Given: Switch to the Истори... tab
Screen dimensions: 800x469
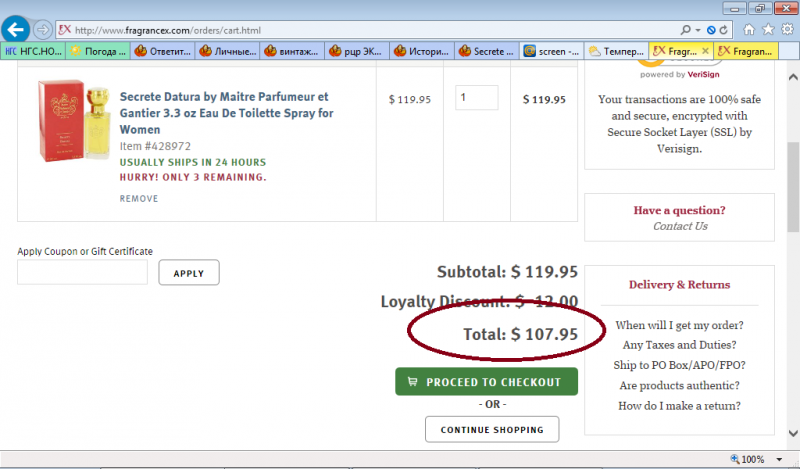Looking at the screenshot, I should coord(422,51).
